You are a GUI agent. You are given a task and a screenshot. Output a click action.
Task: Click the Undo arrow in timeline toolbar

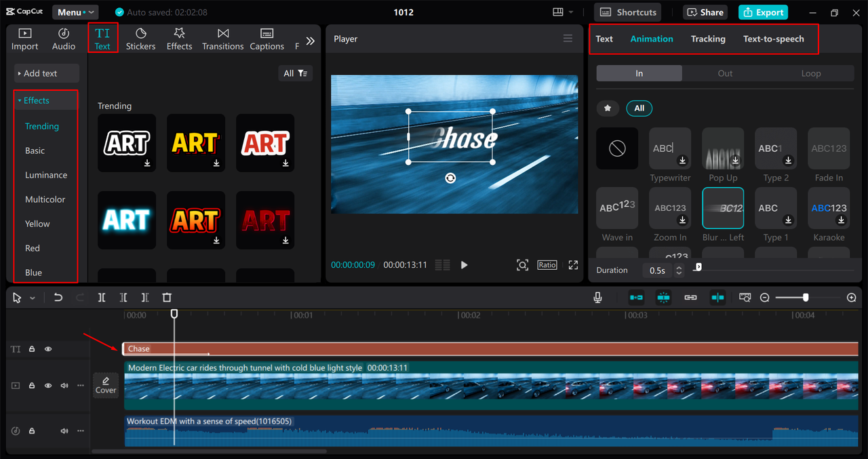pos(58,298)
